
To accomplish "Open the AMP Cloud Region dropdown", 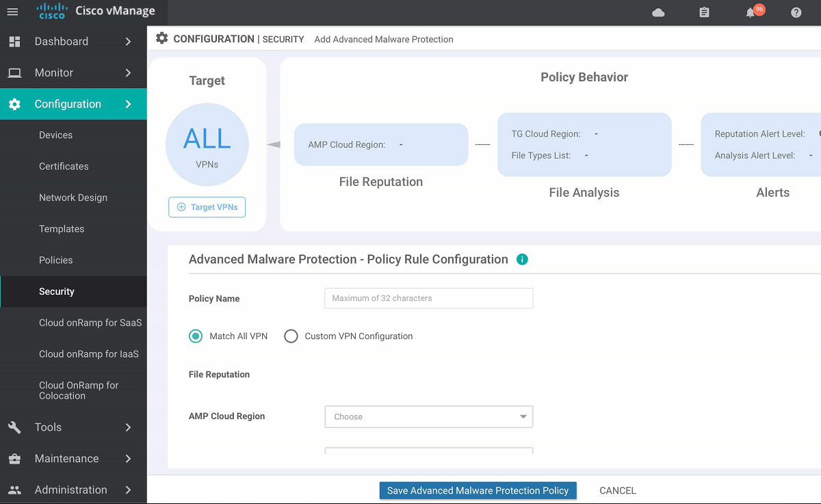I will (428, 416).
